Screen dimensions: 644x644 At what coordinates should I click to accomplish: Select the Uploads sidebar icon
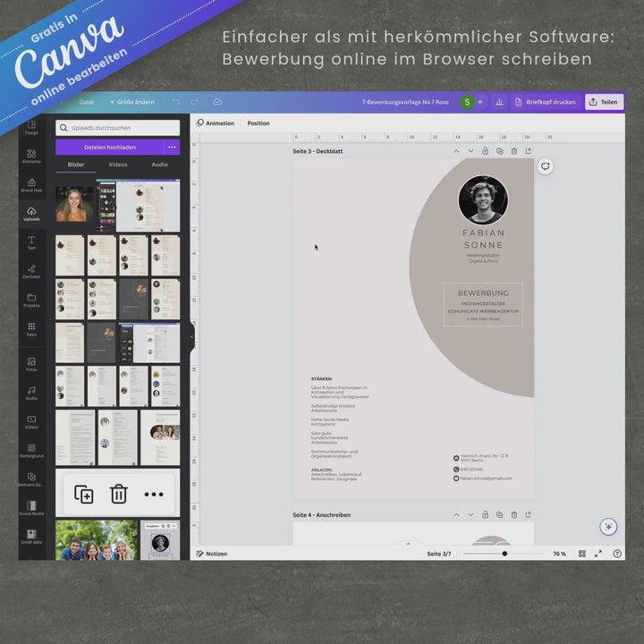pyautogui.click(x=31, y=214)
